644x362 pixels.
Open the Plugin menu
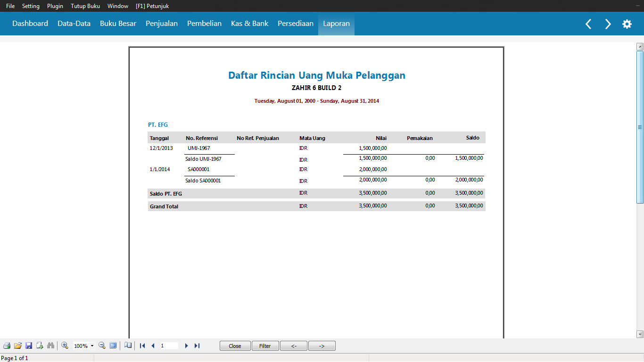[x=55, y=6]
